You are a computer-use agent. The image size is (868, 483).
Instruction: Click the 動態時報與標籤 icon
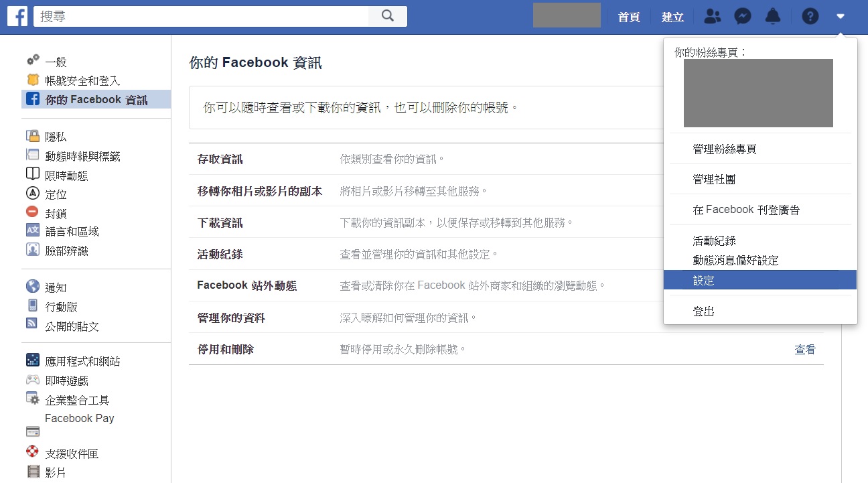click(33, 155)
